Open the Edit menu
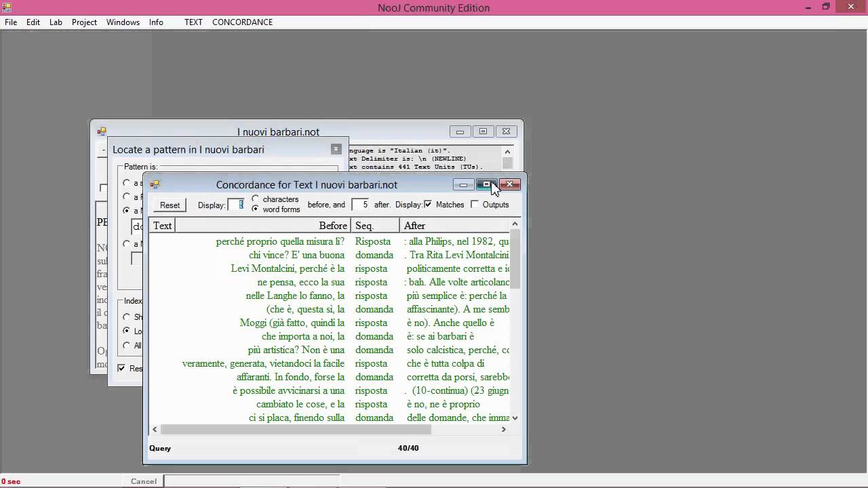Viewport: 868px width, 488px height. (33, 22)
